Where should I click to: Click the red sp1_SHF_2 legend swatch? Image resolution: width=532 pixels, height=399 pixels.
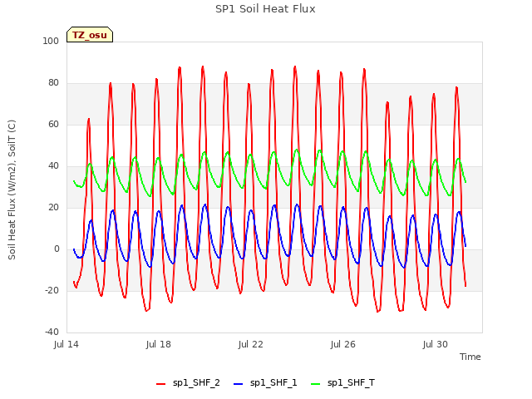(160, 384)
